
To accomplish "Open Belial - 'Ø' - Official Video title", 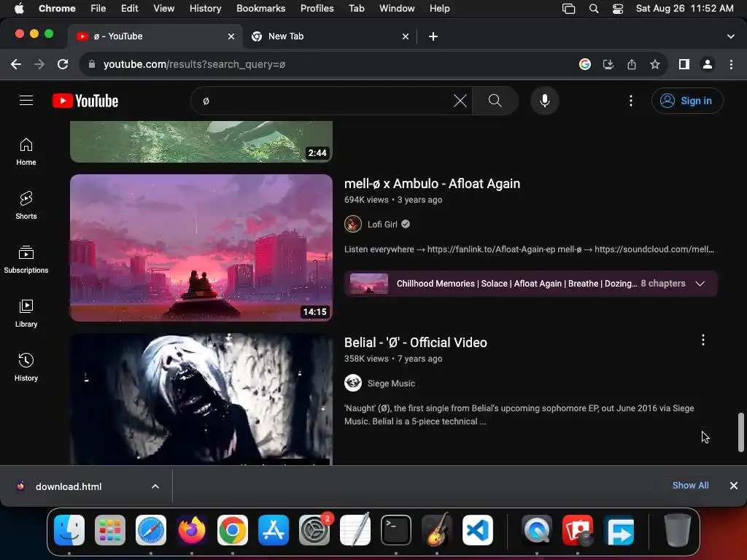I will (x=415, y=343).
